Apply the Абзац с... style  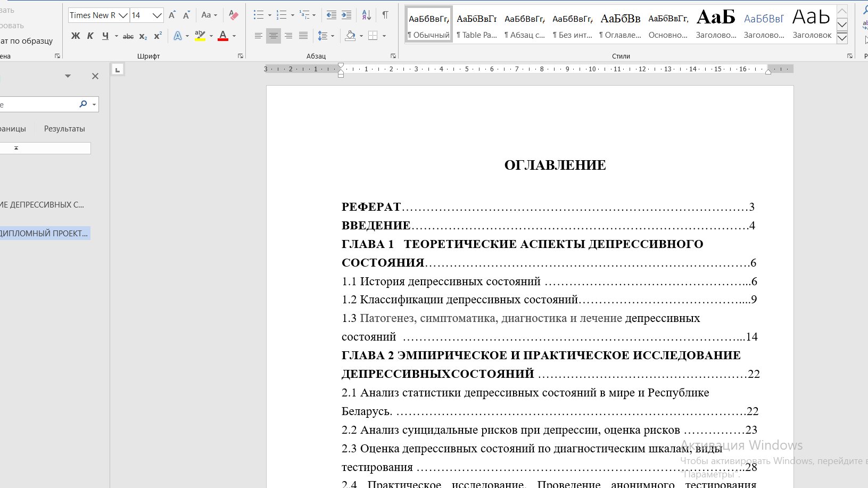(524, 24)
